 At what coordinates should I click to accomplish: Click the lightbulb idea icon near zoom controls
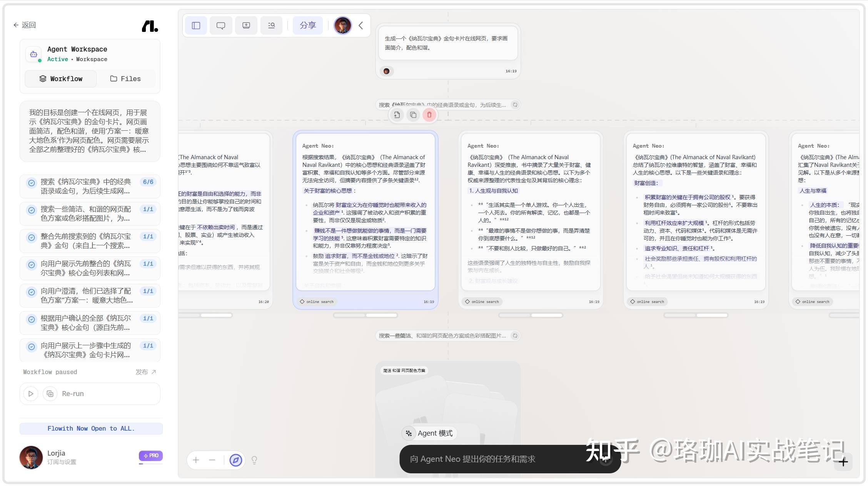point(254,460)
